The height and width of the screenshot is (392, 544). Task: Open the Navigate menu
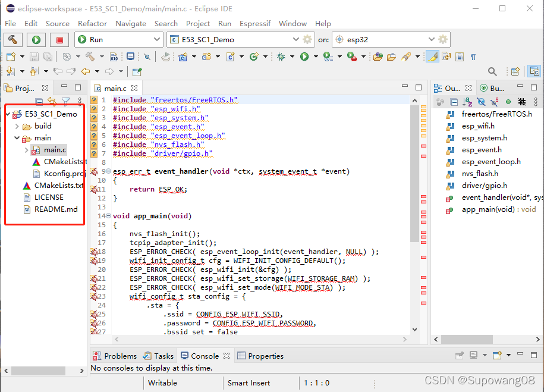coord(130,24)
